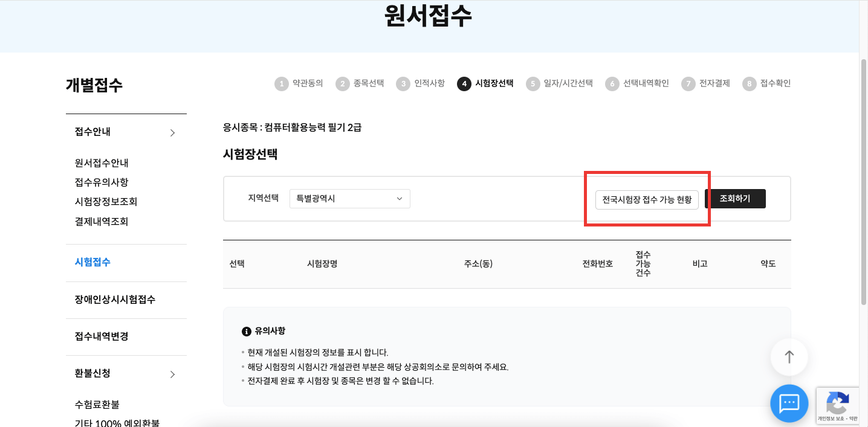Switch to 종목선택 step tab
The image size is (868, 427).
[x=365, y=84]
